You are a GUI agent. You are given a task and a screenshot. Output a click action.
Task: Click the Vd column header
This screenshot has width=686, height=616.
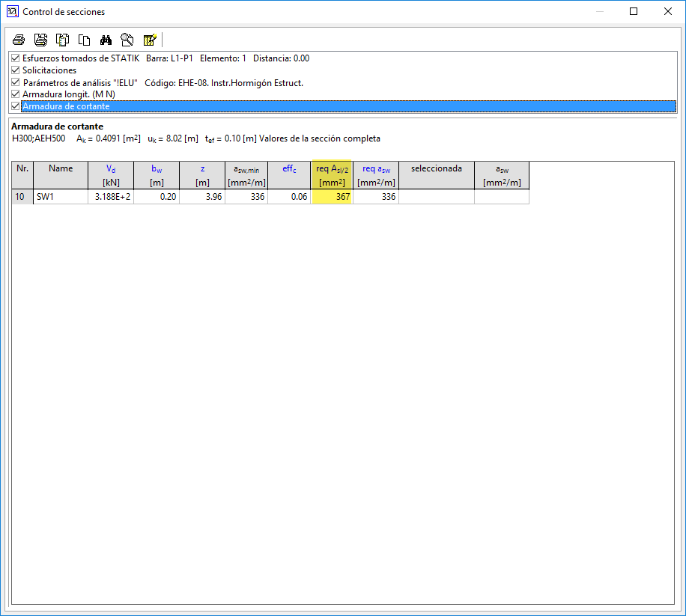(111, 175)
